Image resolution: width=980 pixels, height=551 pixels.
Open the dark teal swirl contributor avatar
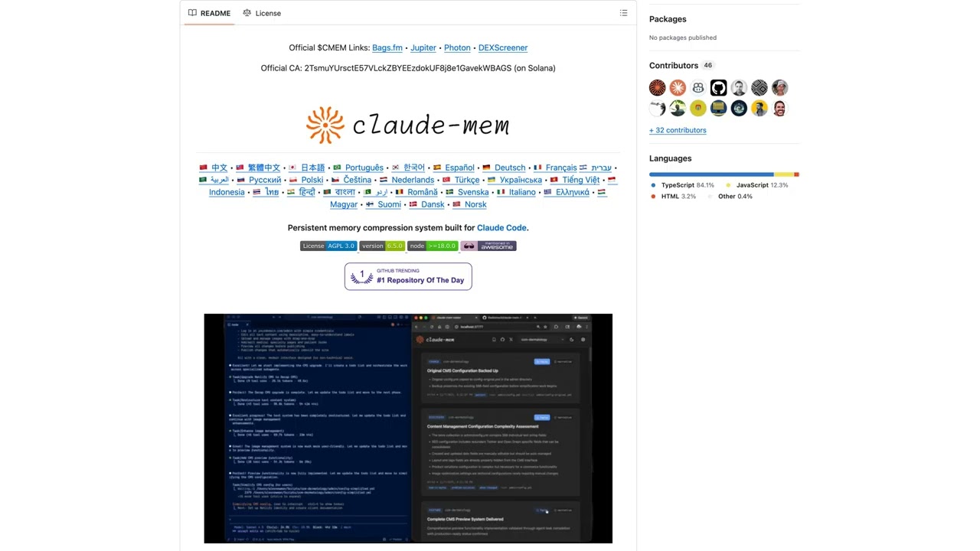pyautogui.click(x=739, y=109)
